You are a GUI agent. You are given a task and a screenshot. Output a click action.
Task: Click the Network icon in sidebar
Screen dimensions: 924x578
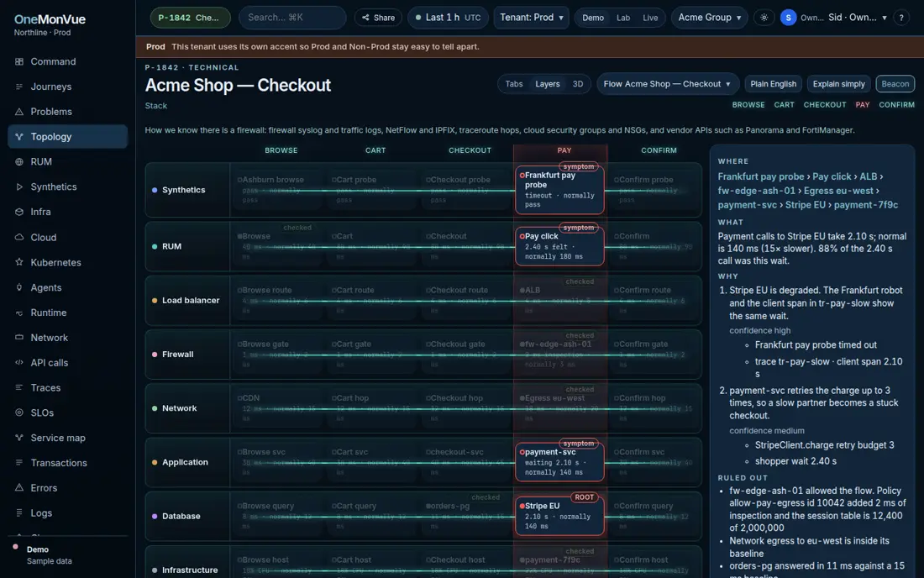tap(18, 338)
